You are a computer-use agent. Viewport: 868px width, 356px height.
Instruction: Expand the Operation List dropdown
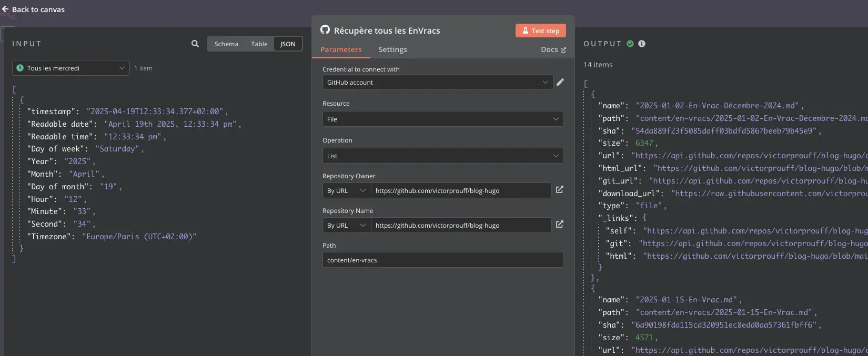click(443, 156)
